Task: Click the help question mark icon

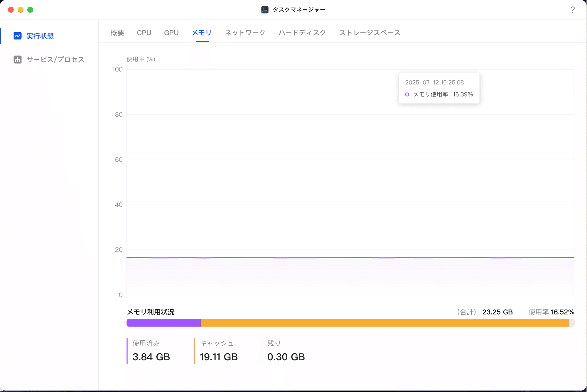Action: pyautogui.click(x=572, y=9)
